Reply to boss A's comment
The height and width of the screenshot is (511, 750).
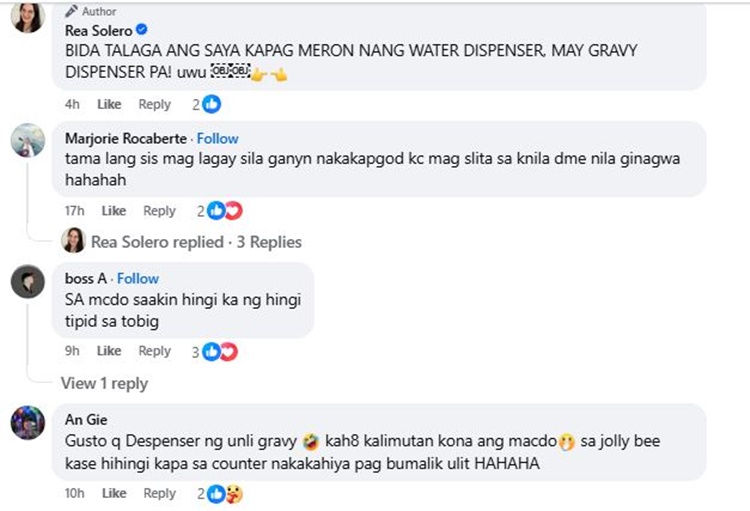point(154,351)
